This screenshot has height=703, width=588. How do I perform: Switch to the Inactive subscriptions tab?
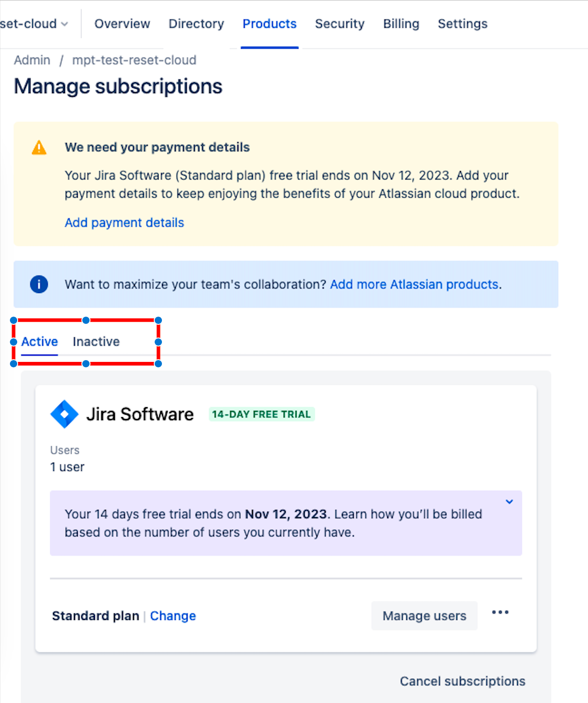(x=96, y=342)
